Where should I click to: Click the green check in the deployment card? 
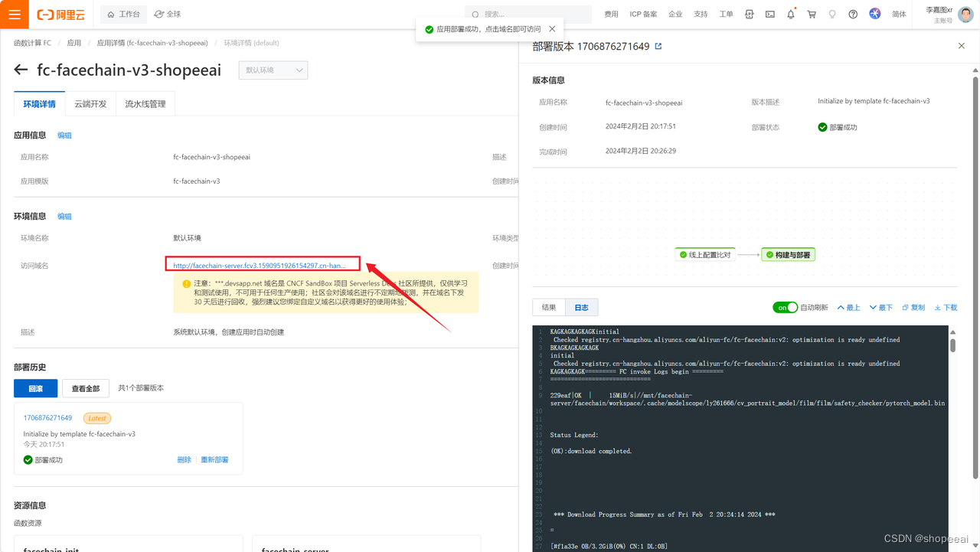[28, 460]
